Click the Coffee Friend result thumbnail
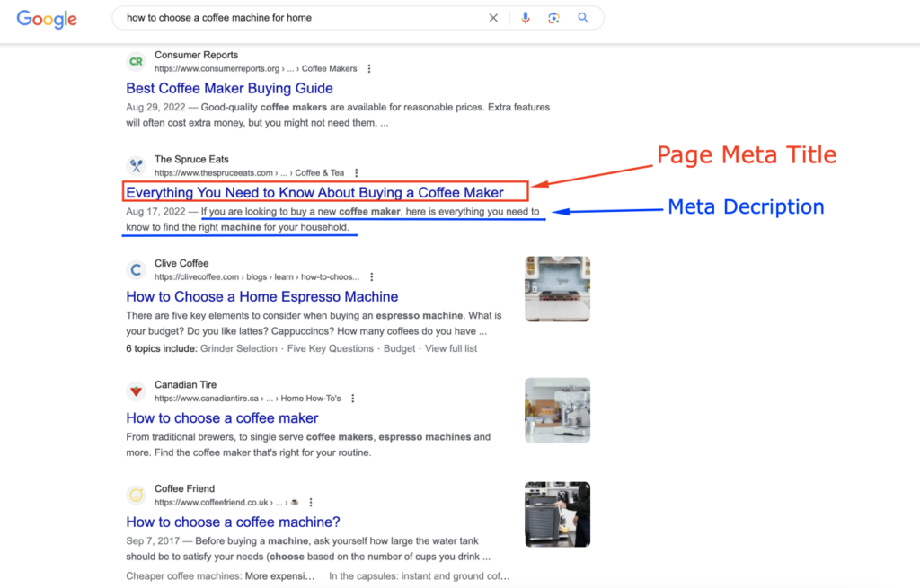This screenshot has height=588, width=920. (x=557, y=514)
